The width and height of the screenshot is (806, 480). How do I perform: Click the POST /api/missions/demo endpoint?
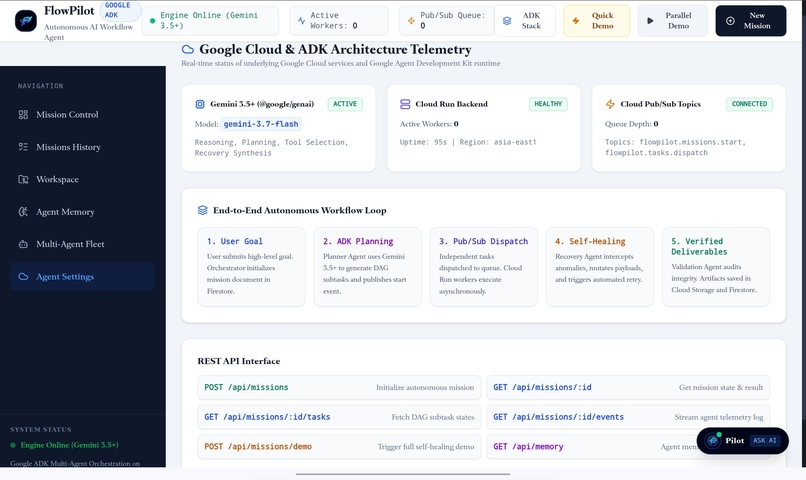pos(339,447)
